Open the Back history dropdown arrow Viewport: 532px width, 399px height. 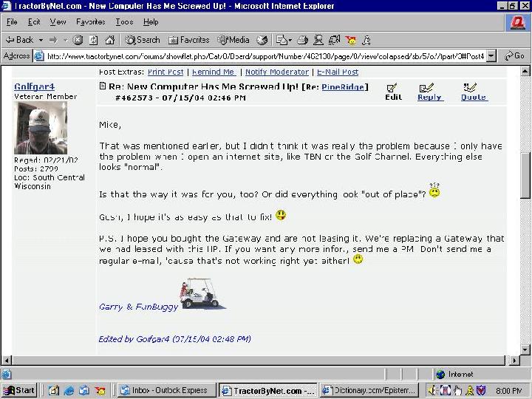point(41,40)
